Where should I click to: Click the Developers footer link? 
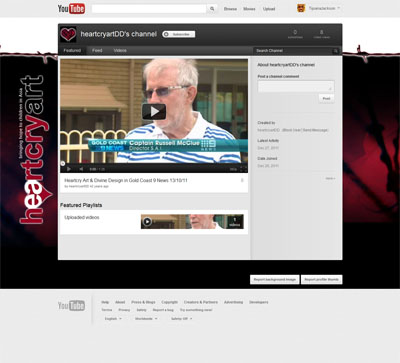pos(259,302)
